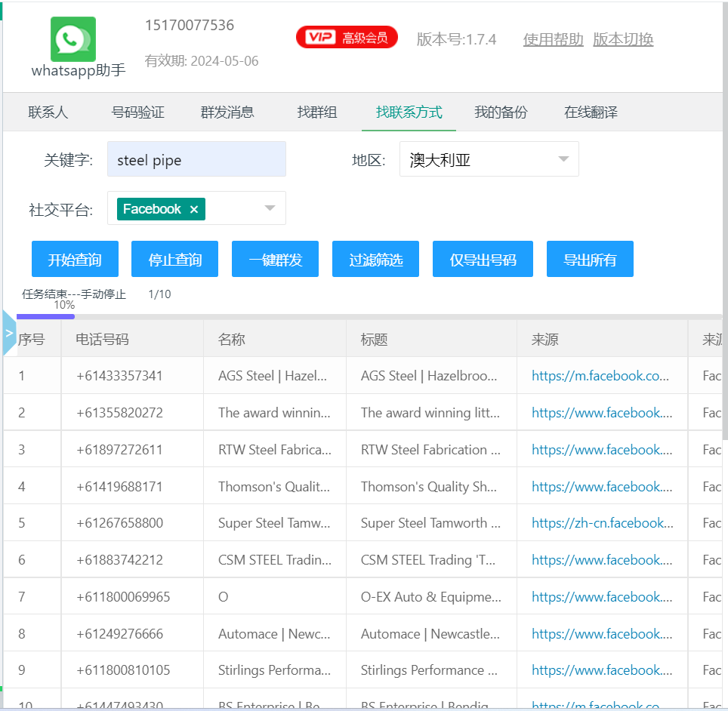Click 一键群发 button
Screen dimensions: 728x711
point(275,260)
